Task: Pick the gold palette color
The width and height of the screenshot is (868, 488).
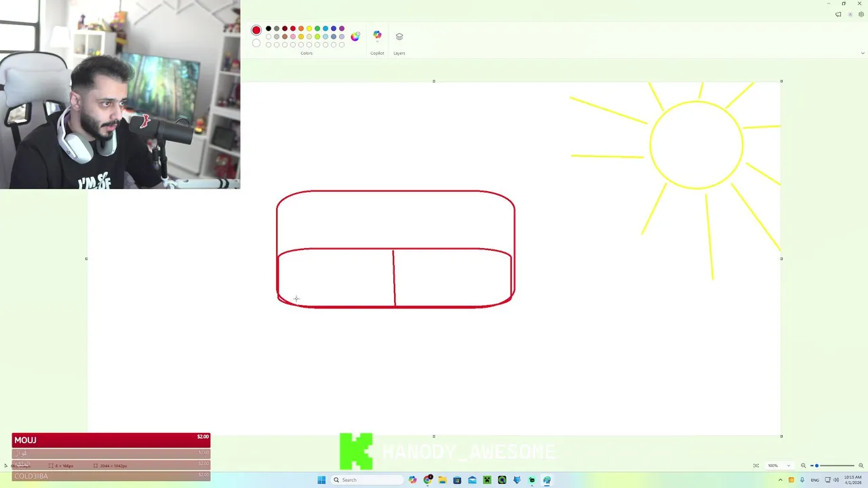Action: [x=301, y=37]
